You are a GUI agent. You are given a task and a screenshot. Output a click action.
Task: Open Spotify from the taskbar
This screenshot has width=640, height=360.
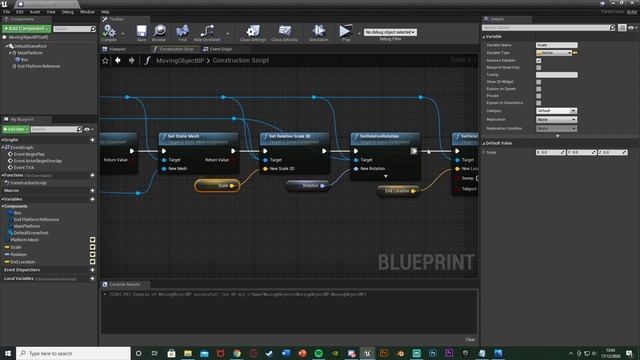(318, 353)
